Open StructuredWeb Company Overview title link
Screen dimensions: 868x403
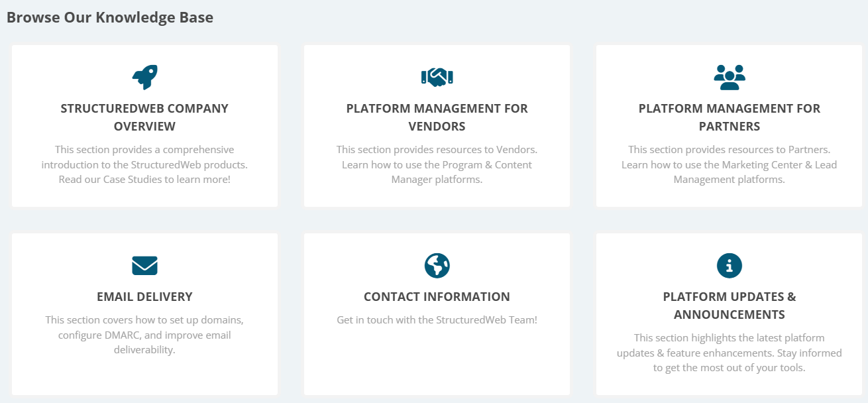pos(144,117)
